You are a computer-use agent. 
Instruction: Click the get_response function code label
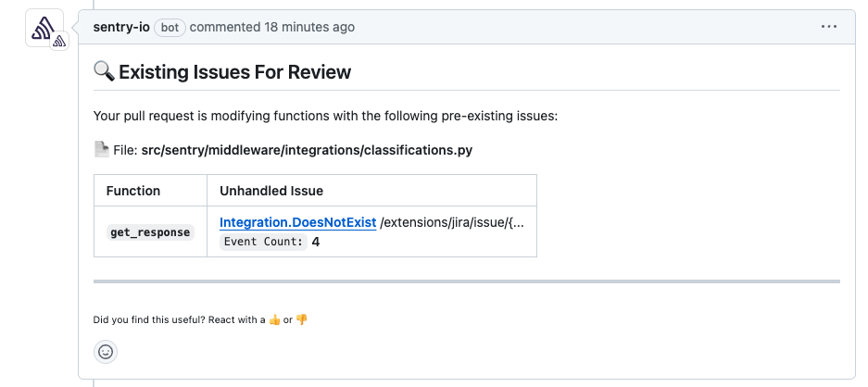[x=150, y=232]
